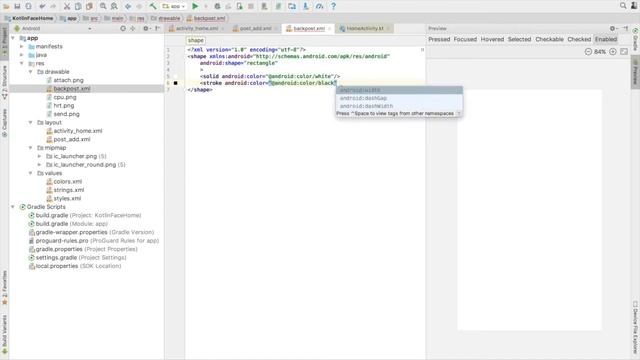
Task: Collapse the app module tree node
Action: coord(13,38)
